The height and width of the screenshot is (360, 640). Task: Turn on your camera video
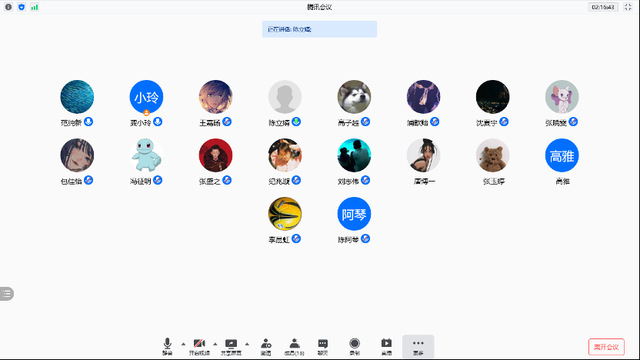pos(199,347)
